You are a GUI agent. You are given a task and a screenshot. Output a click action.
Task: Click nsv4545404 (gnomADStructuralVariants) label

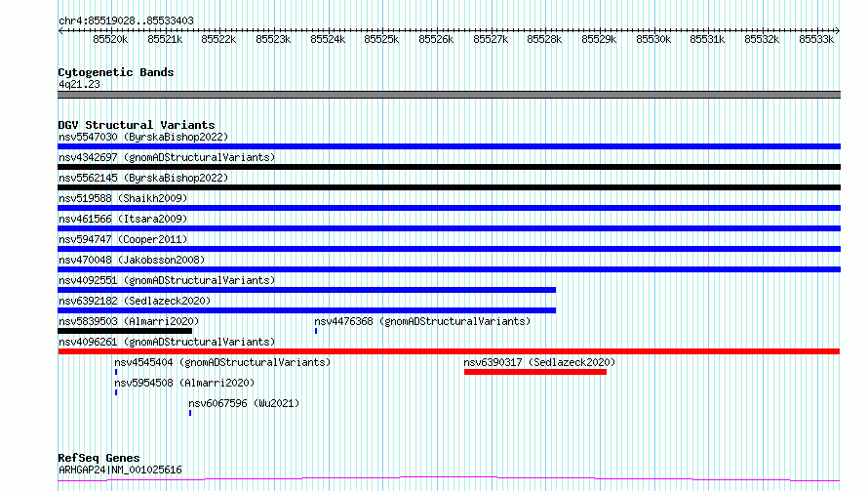point(222,362)
